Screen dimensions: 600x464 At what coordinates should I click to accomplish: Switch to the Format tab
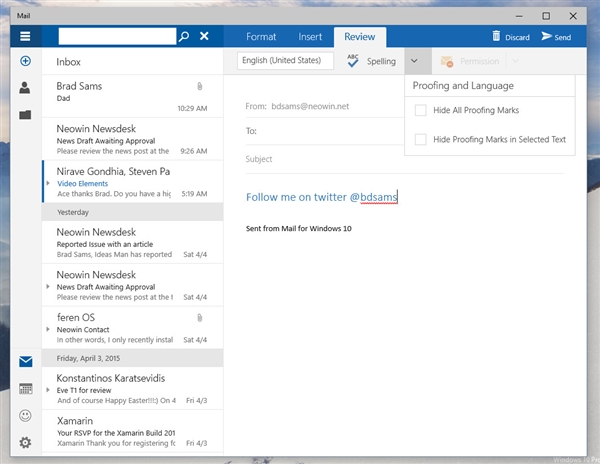pyautogui.click(x=261, y=37)
